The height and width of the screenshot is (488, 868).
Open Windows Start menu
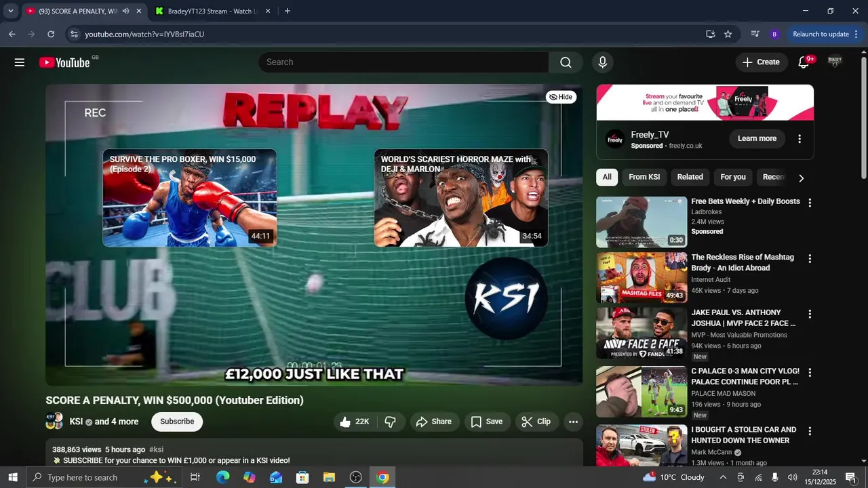pos(13,477)
